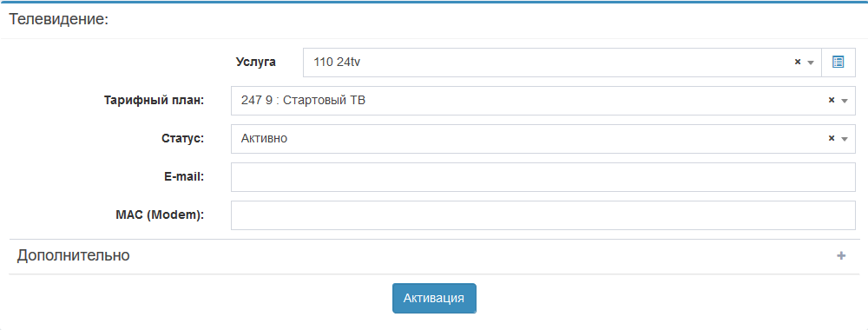The image size is (868, 330).
Task: Click the Активация button
Action: click(x=435, y=299)
